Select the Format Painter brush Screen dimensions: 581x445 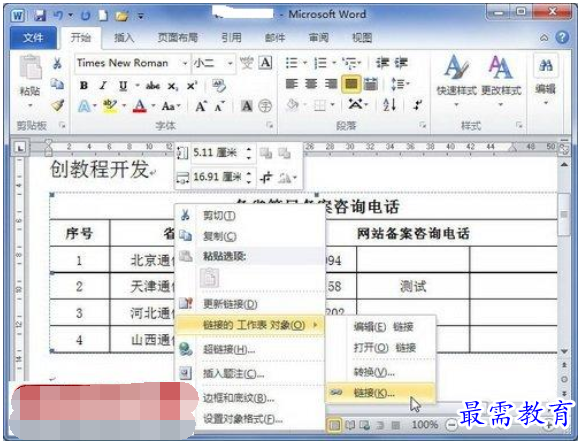(x=57, y=106)
